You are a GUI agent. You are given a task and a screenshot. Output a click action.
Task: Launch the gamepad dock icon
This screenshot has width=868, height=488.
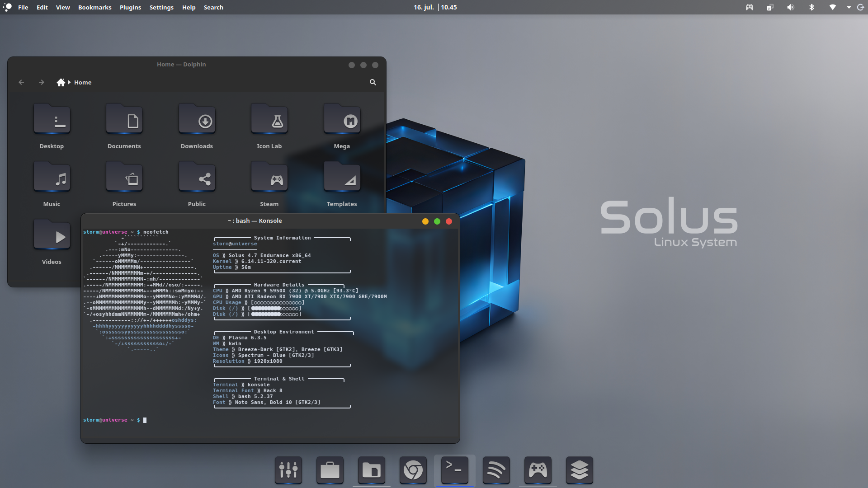click(x=538, y=470)
